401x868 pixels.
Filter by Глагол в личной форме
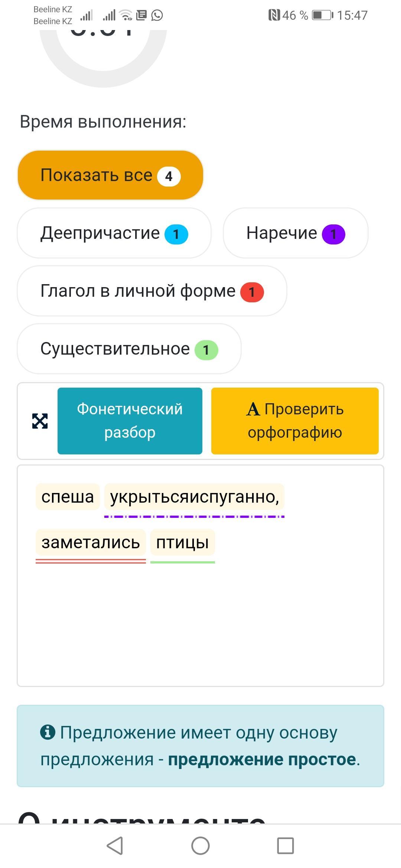pos(152,291)
